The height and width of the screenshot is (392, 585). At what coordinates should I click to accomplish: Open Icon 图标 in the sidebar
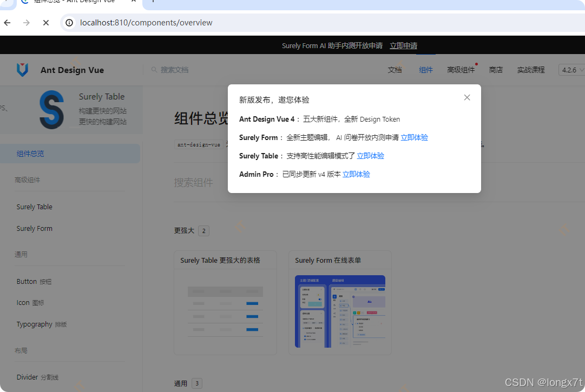[x=30, y=303]
